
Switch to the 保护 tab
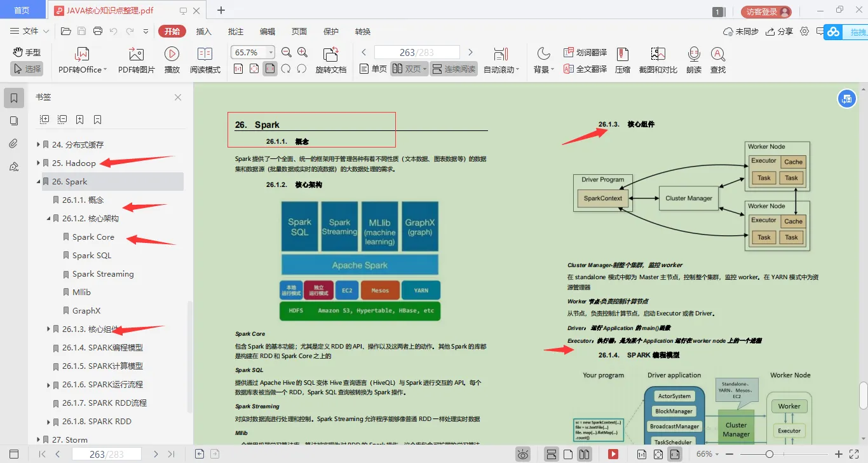pos(331,31)
